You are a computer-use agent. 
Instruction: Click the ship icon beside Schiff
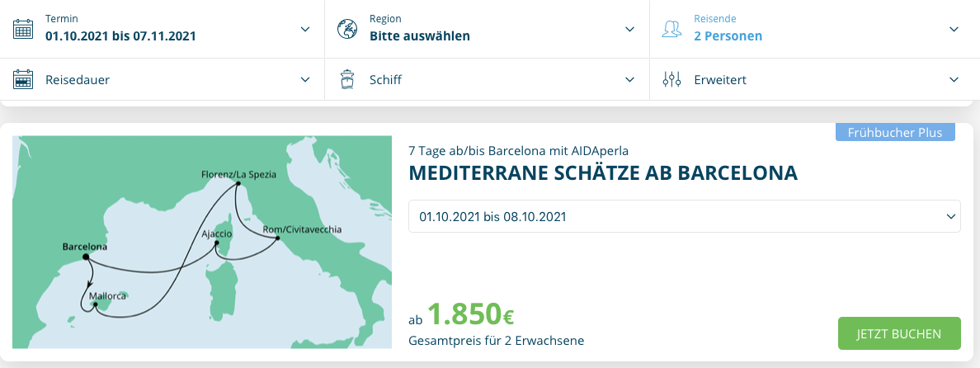347,80
